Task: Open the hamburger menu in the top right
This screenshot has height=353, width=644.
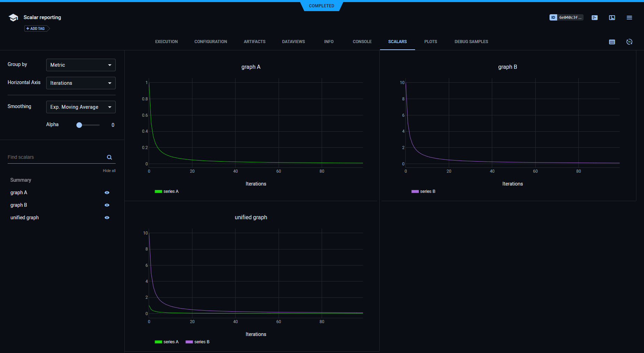Action: click(629, 17)
